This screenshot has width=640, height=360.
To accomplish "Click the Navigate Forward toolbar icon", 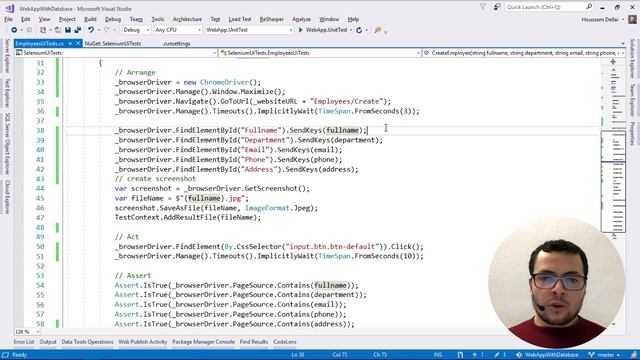I will pyautogui.click(x=29, y=30).
